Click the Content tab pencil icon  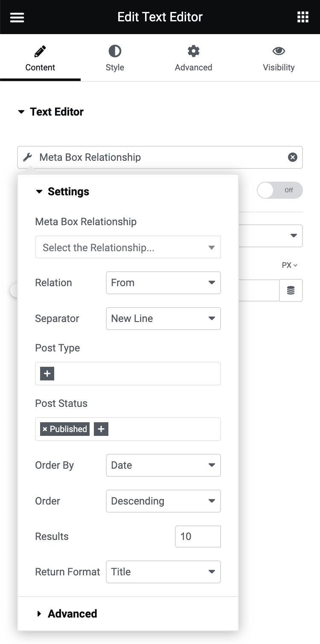click(x=40, y=51)
